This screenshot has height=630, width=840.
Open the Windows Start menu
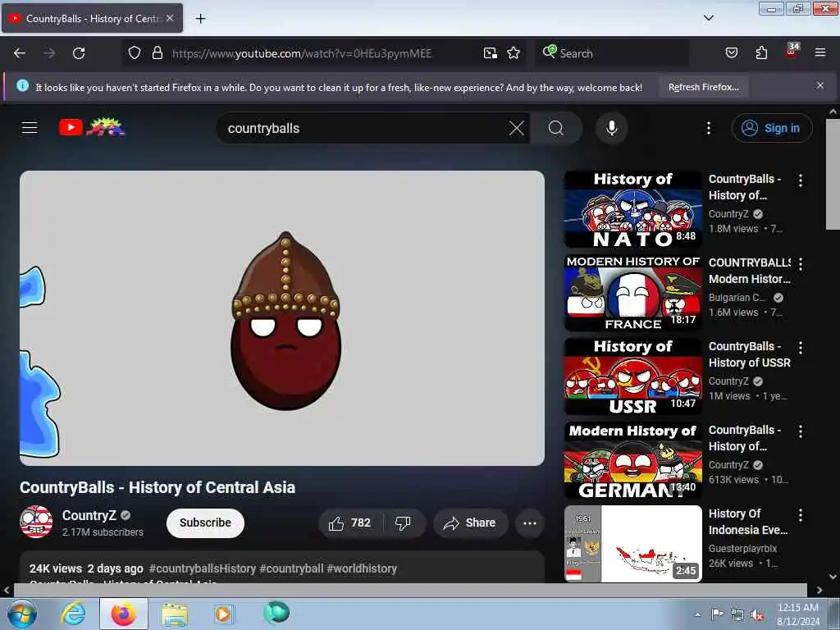pos(21,614)
